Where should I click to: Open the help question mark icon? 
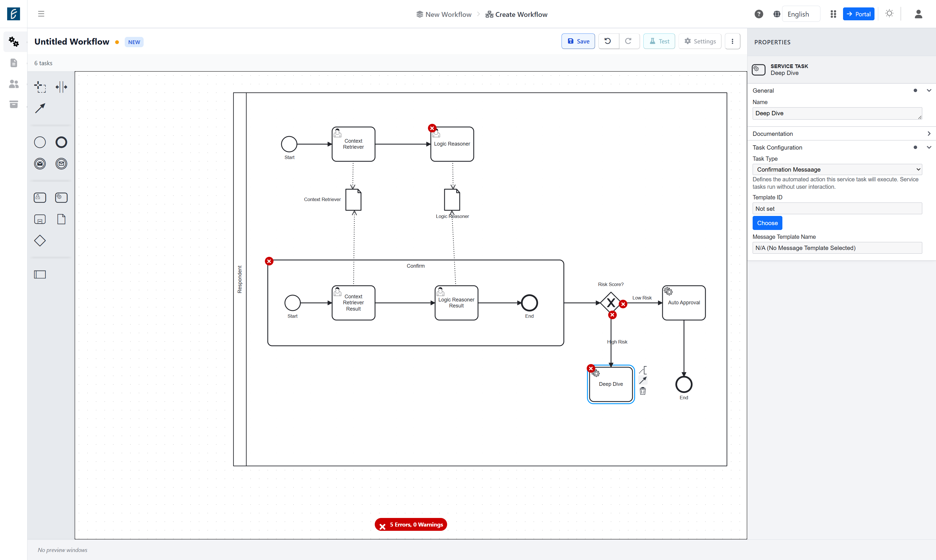(x=759, y=14)
